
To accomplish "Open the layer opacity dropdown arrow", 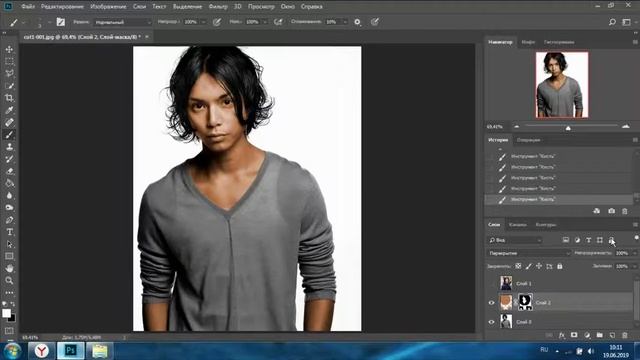I will click(x=634, y=253).
